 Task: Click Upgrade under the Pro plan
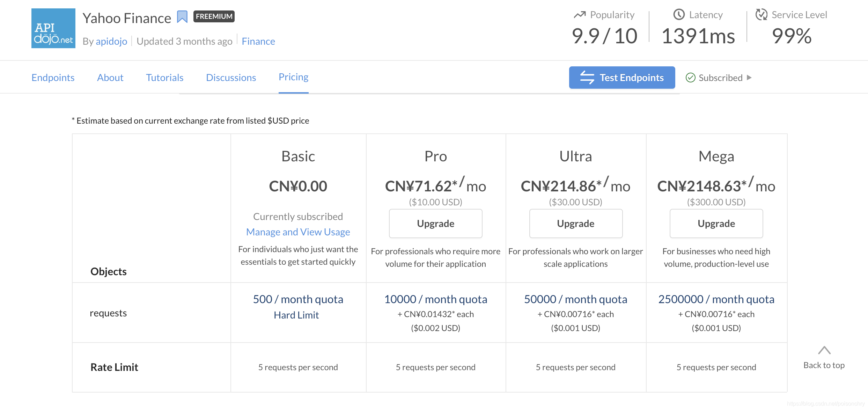coord(435,224)
